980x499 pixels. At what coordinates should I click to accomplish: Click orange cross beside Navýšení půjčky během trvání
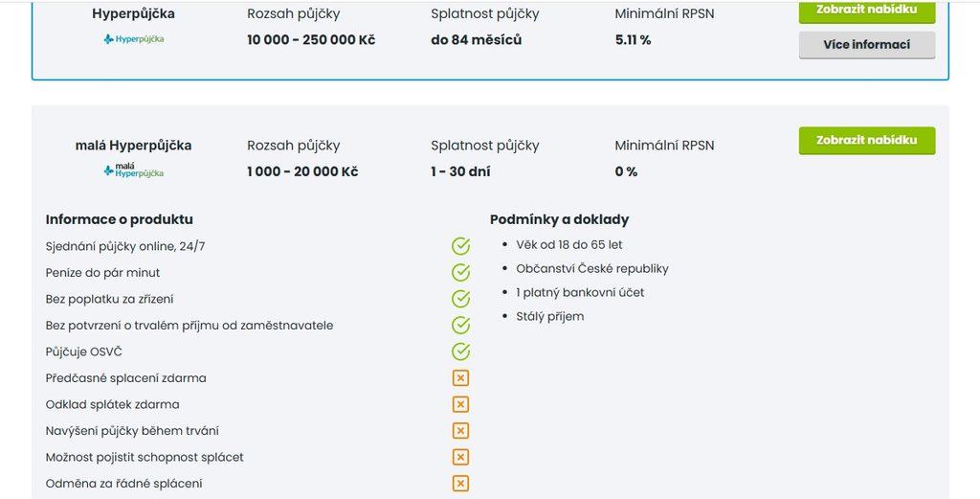point(460,431)
